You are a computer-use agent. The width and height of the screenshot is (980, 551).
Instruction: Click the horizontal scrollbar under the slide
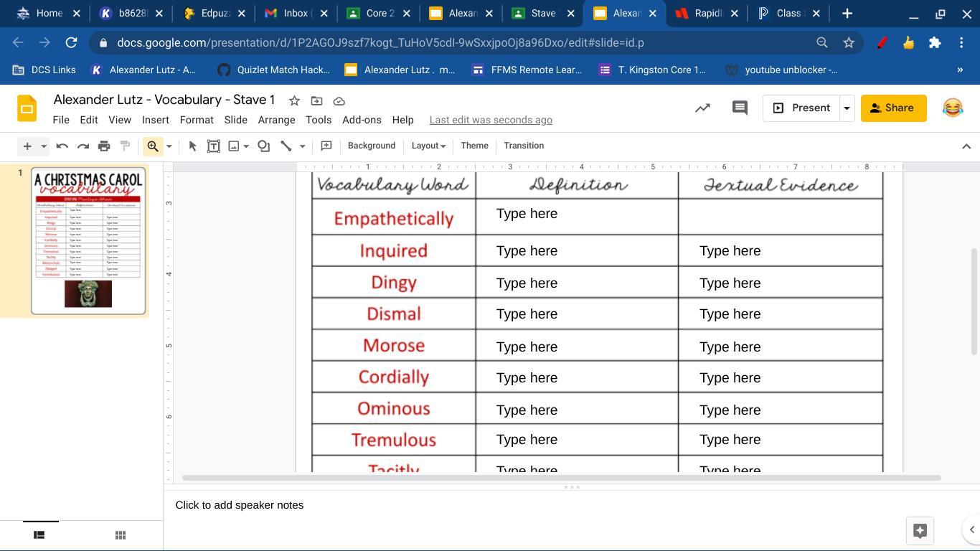pyautogui.click(x=561, y=478)
